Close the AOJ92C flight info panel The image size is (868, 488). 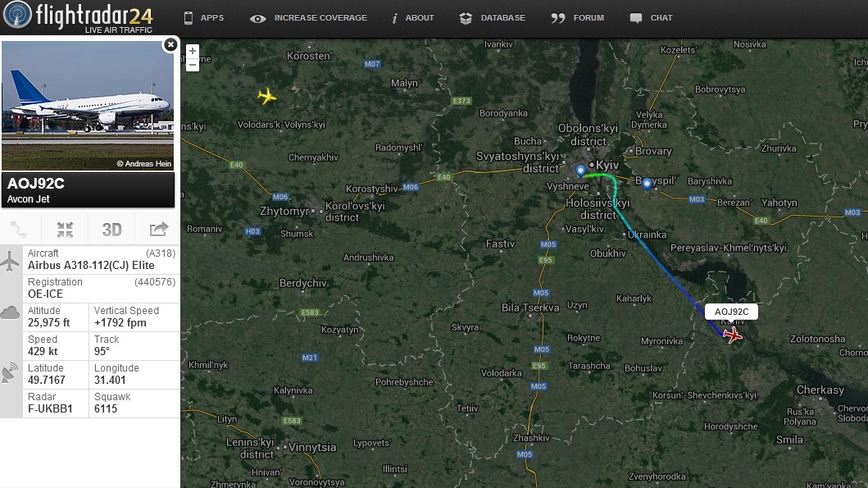click(x=170, y=44)
